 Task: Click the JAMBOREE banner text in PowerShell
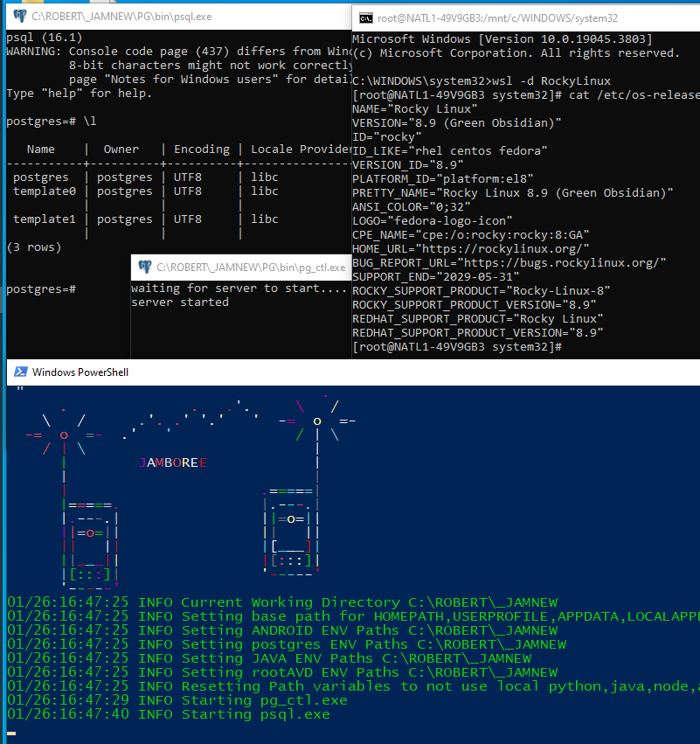click(173, 462)
